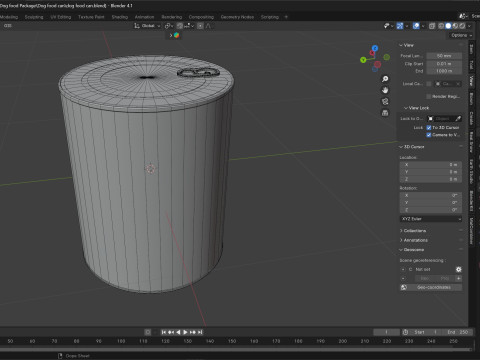Viewport: 480px width, 360px height.
Task: Click play animation button
Action: point(185,332)
